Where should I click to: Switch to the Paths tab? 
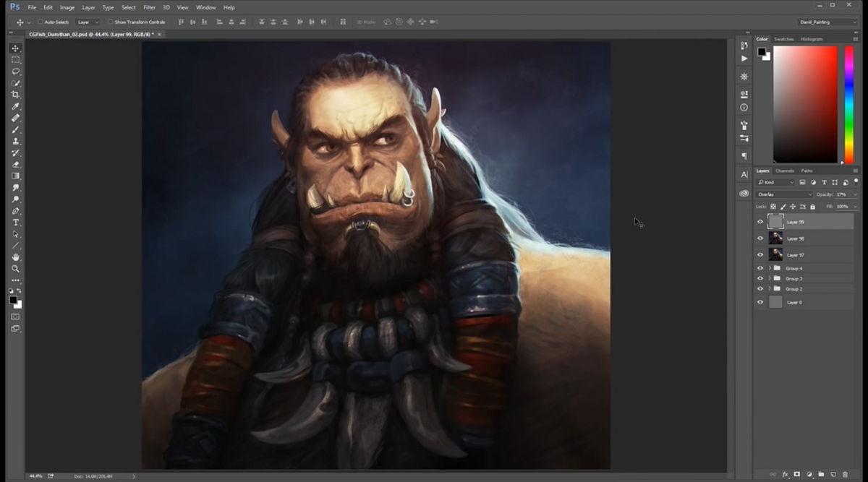(807, 171)
